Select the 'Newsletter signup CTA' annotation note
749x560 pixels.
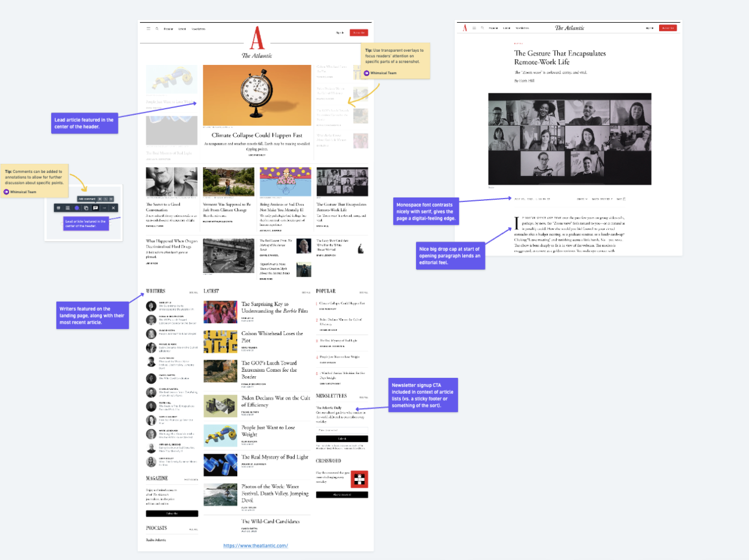pos(423,396)
